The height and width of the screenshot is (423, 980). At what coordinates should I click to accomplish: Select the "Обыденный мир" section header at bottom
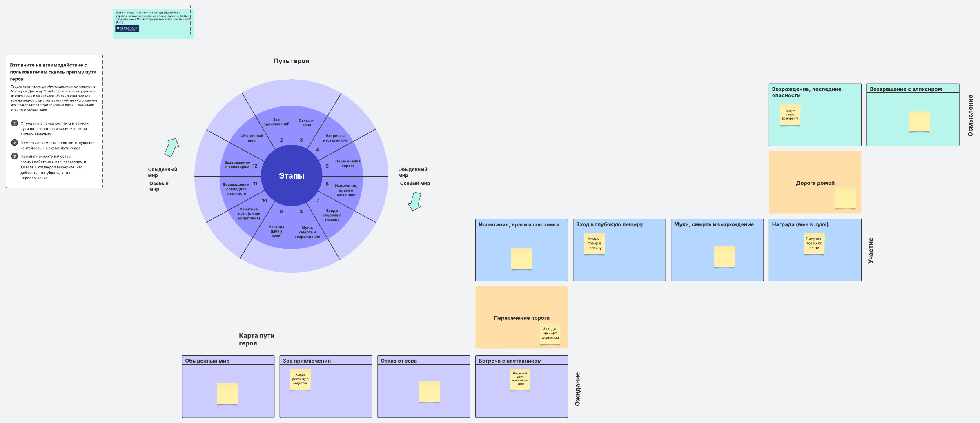[x=207, y=361]
